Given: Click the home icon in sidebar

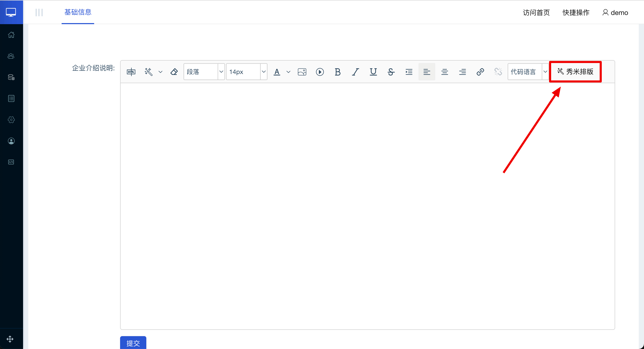Looking at the screenshot, I should tap(11, 35).
